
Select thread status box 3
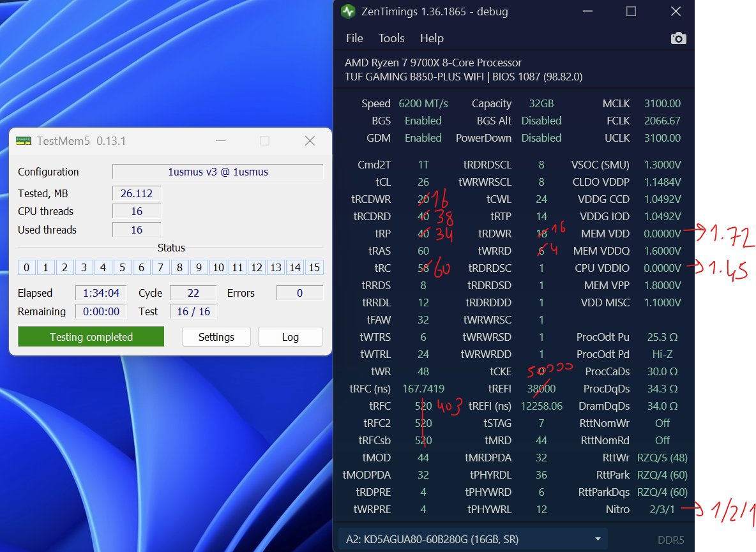(x=84, y=267)
